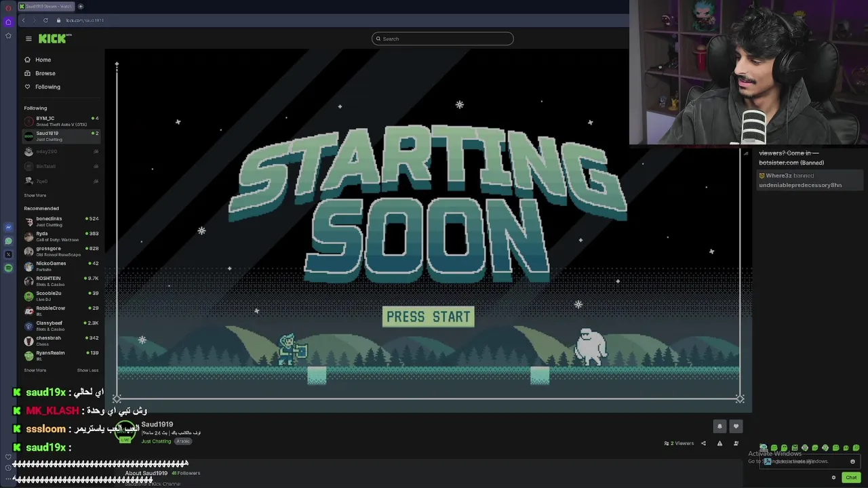Open chessbrah recommended channel
This screenshot has width=868, height=488.
[x=61, y=341]
